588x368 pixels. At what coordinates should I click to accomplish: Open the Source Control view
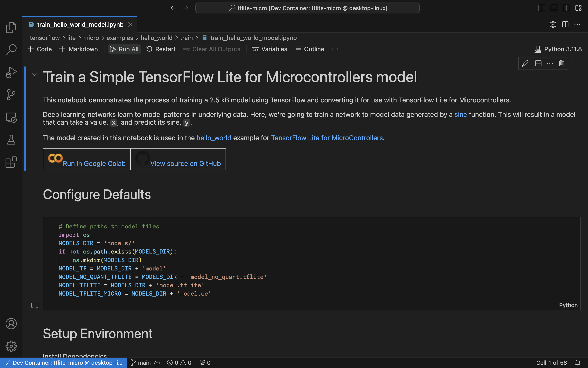(x=11, y=95)
